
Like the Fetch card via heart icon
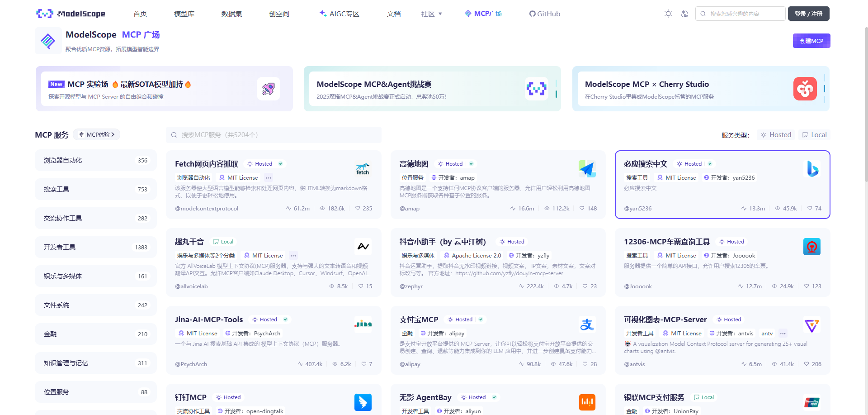coord(358,209)
